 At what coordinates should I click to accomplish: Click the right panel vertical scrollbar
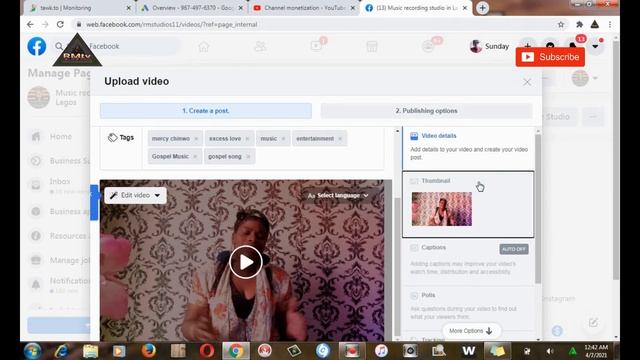tap(538, 209)
